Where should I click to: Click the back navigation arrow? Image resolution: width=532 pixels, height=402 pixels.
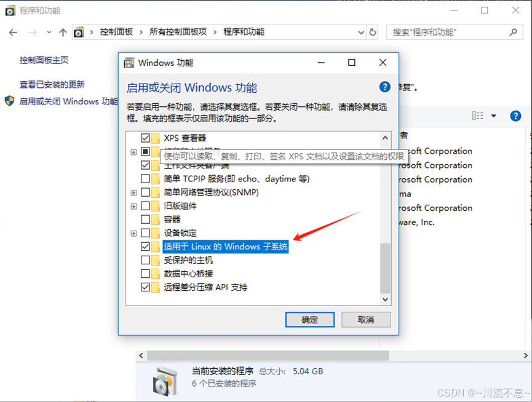13,33
